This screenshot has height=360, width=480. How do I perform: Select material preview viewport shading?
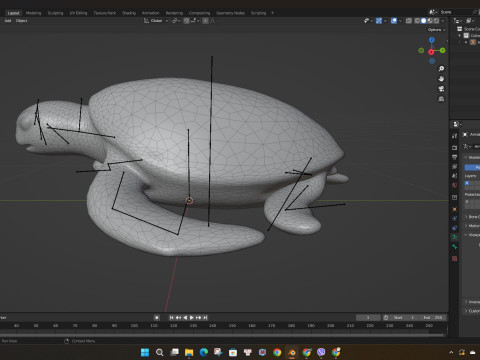[430, 21]
